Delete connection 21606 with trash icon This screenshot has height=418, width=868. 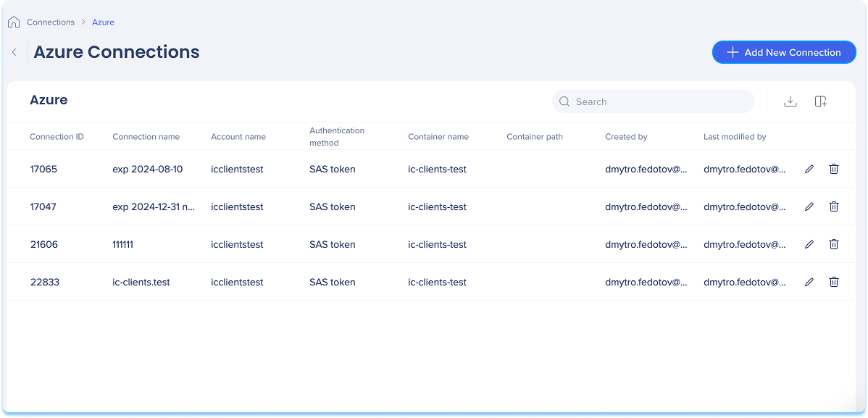pos(834,245)
